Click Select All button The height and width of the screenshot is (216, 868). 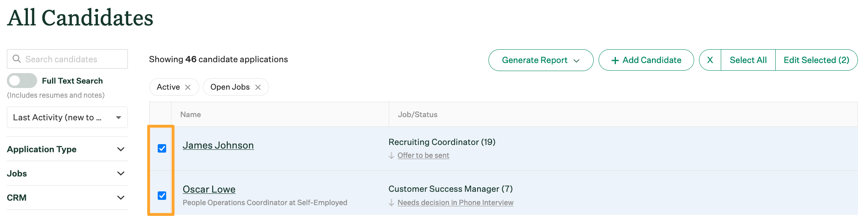click(x=748, y=60)
